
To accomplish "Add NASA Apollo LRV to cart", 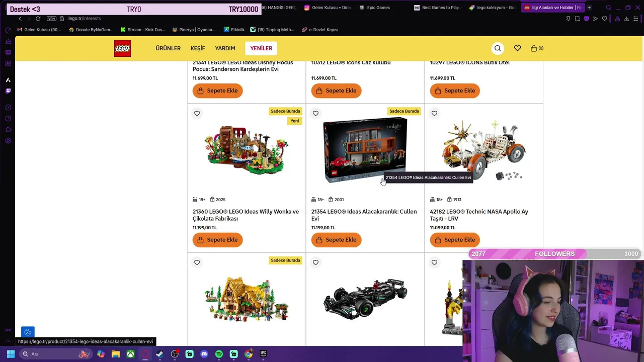I will click(x=455, y=240).
